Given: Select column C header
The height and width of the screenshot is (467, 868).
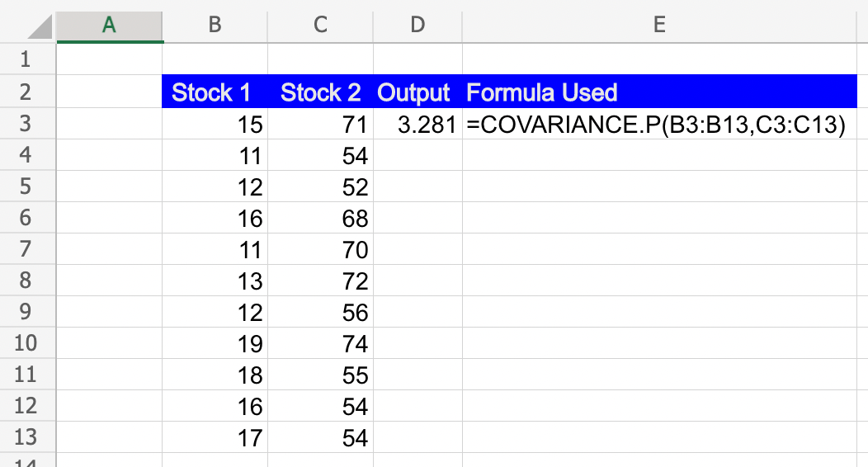Looking at the screenshot, I should 320,25.
